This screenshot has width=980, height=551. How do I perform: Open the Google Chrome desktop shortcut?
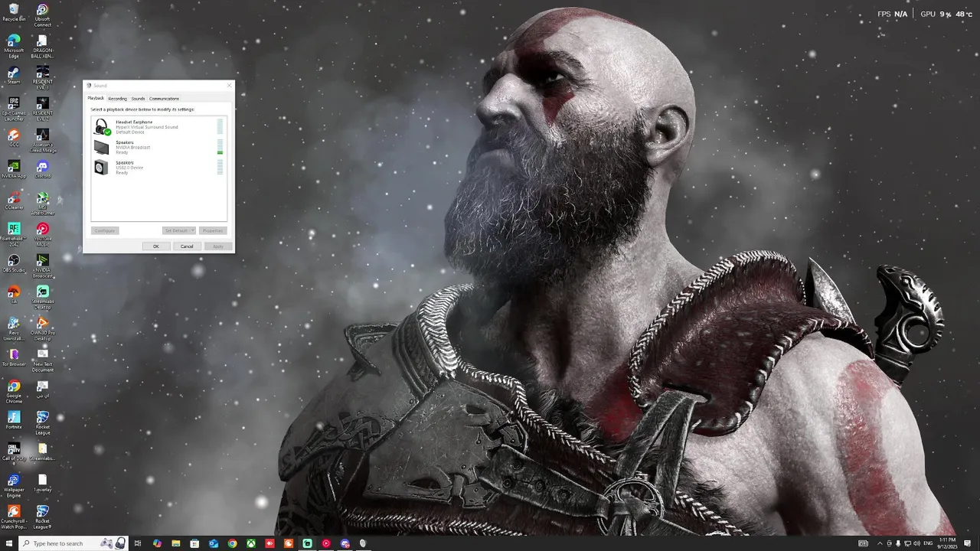[14, 392]
